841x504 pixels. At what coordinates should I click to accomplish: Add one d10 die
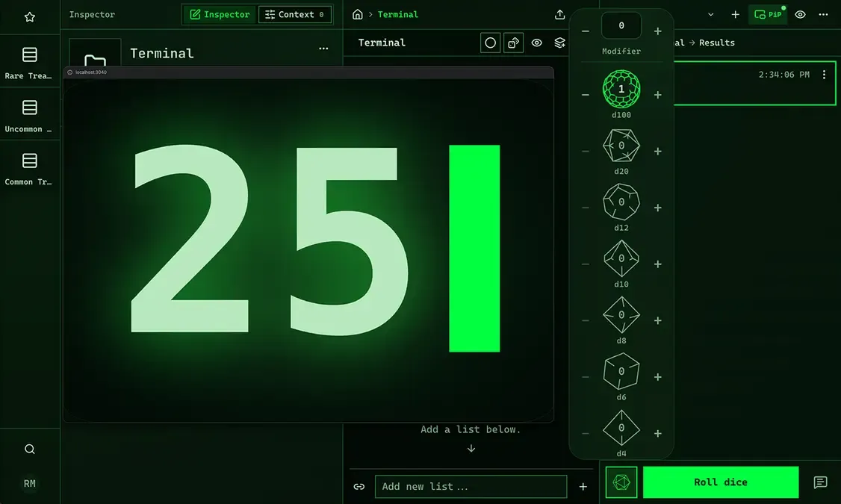click(657, 264)
